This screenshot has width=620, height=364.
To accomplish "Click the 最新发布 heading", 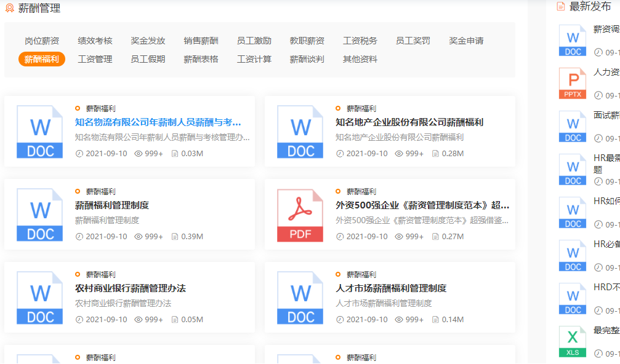I will coord(590,6).
